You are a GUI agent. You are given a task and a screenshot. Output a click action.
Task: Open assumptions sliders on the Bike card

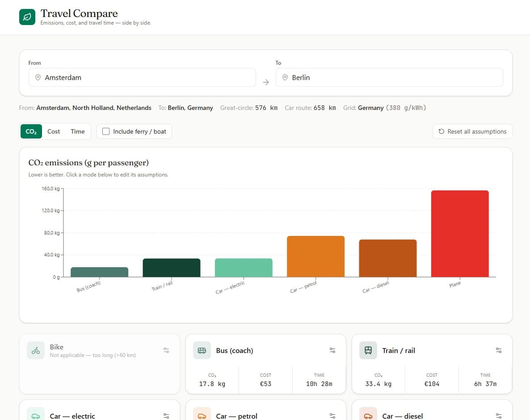click(x=166, y=350)
